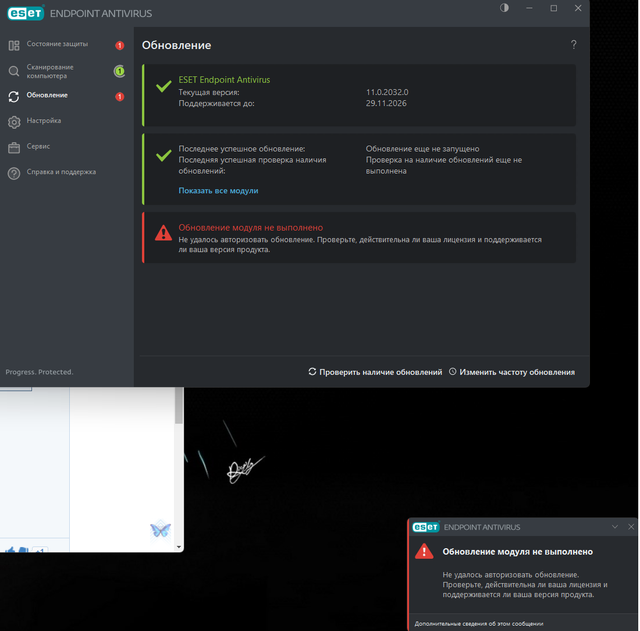Screen dimensions: 640x631
Task: Click the green checkmark beside ESET Endpoint Antivirus
Action: (x=164, y=86)
